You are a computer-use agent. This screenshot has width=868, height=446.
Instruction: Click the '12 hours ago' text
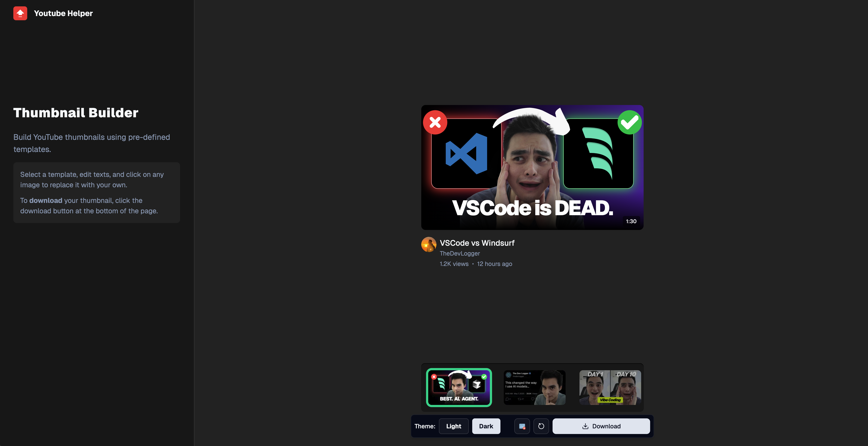tap(494, 264)
